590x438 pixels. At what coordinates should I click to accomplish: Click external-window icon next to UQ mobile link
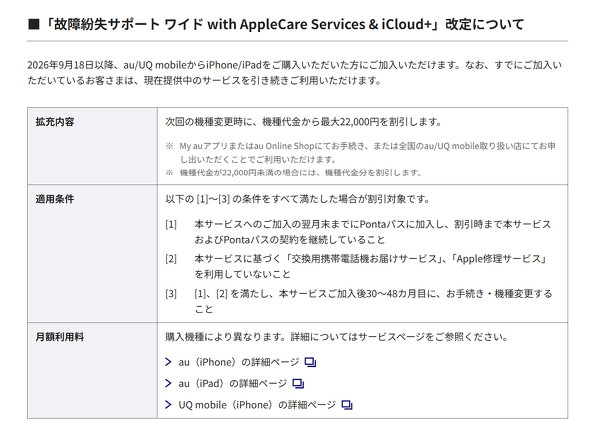tap(347, 405)
